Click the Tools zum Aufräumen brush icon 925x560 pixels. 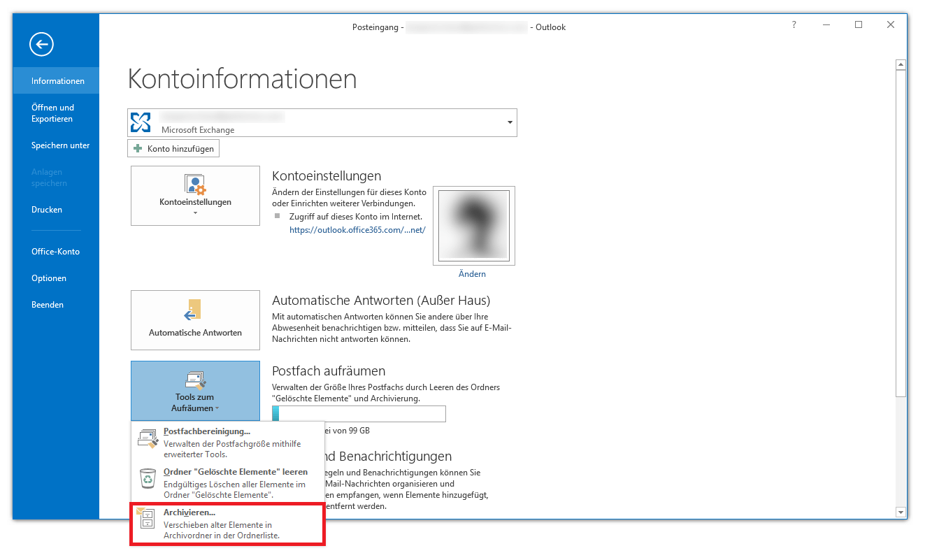pyautogui.click(x=195, y=381)
